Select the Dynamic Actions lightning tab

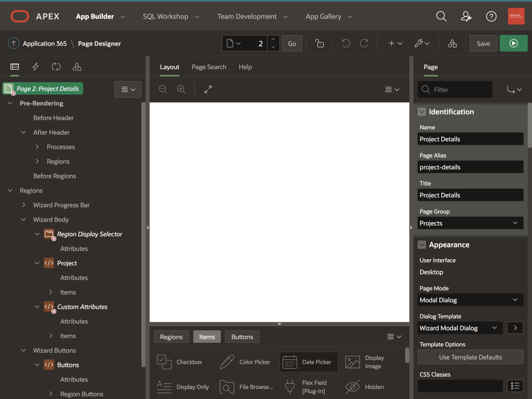(35, 67)
